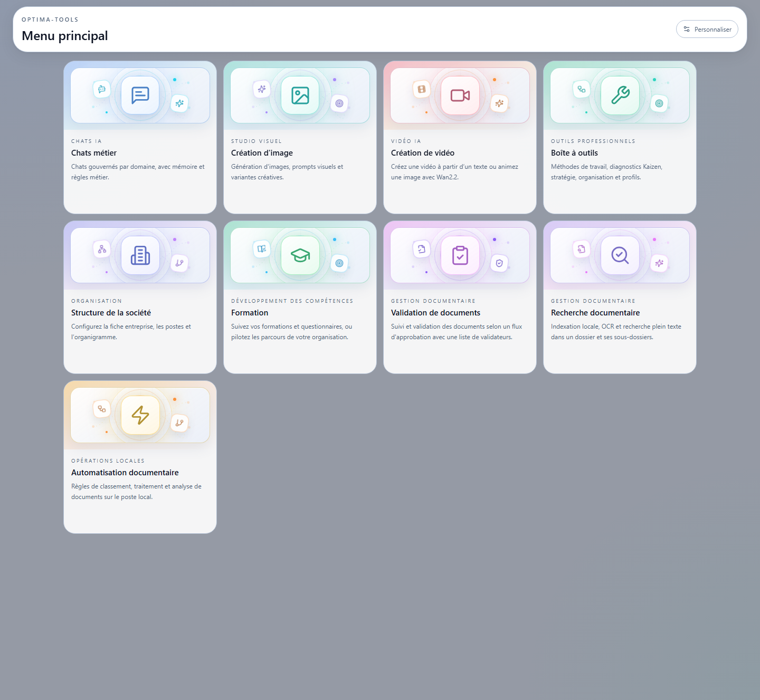Open the Chats métier title
This screenshot has height=700, width=760.
coord(94,153)
